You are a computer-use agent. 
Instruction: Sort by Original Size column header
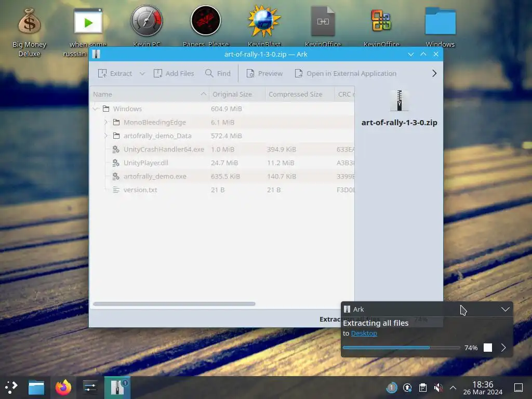pyautogui.click(x=237, y=95)
